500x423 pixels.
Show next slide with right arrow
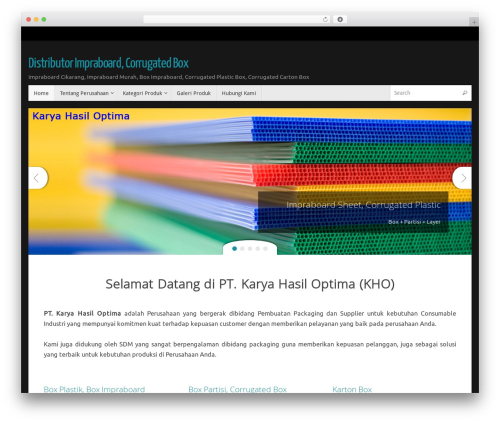(x=463, y=178)
